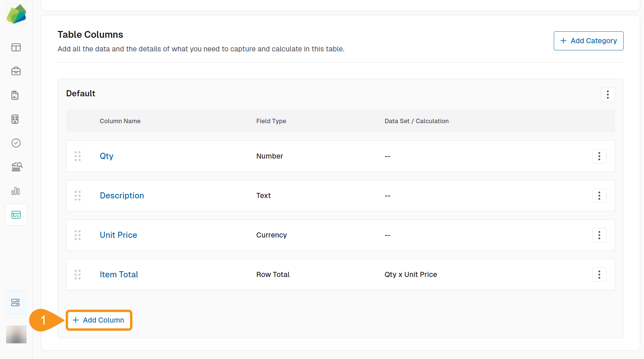Viewport: 644px width, 359px height.
Task: Open the Item Total row actions menu
Action: (599, 274)
